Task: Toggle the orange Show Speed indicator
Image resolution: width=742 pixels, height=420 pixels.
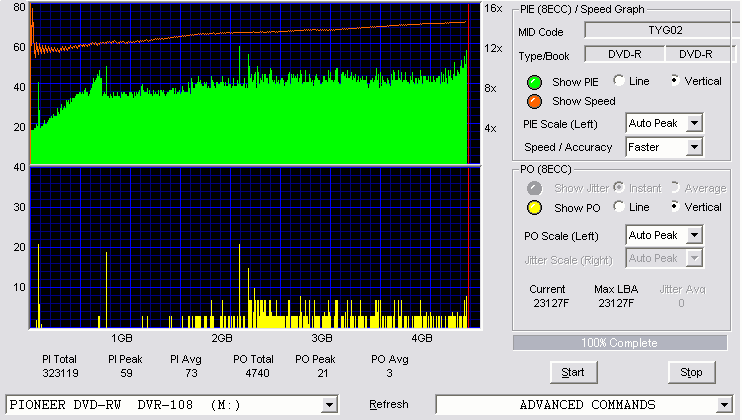Action: (534, 101)
